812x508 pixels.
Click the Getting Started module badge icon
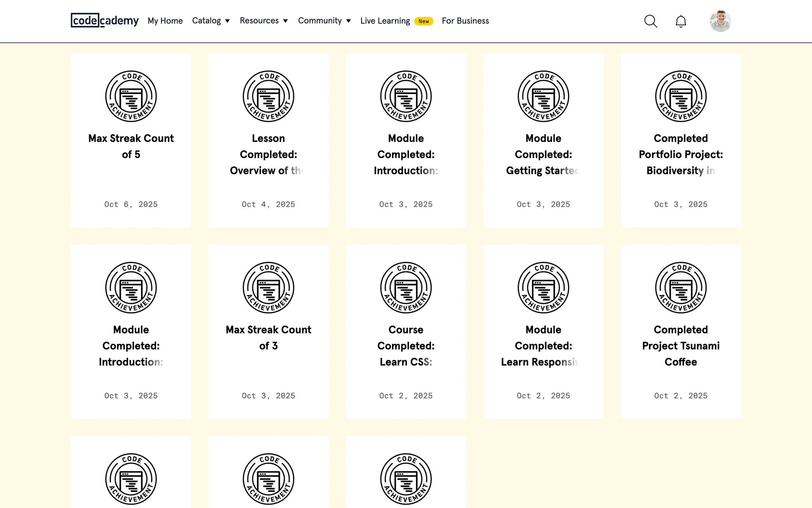tap(543, 97)
